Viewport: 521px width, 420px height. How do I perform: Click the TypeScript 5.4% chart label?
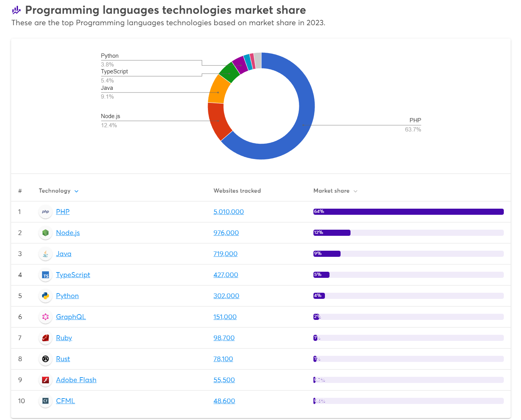(114, 76)
